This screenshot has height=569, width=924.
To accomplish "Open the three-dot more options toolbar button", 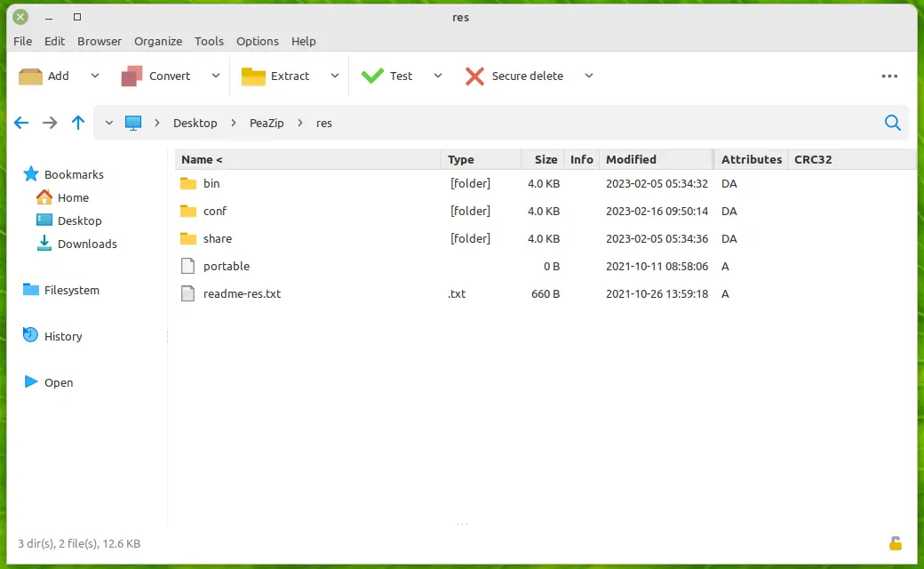I will (889, 76).
